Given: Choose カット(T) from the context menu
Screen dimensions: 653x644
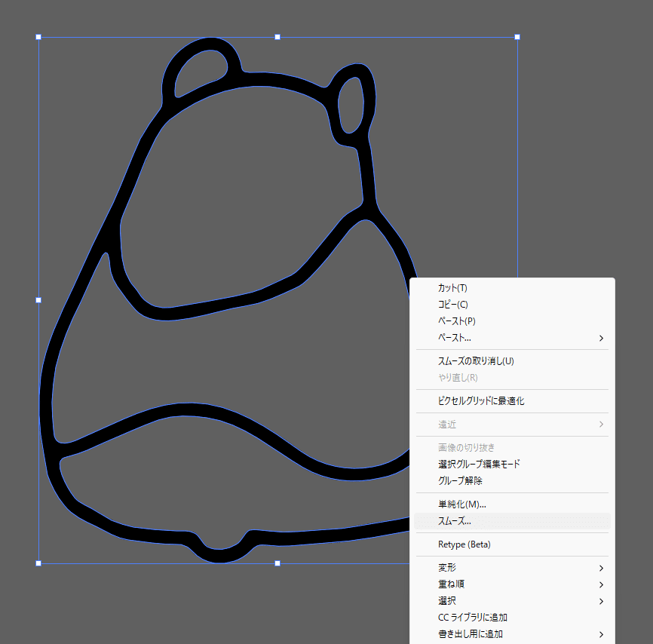Looking at the screenshot, I should [512, 288].
